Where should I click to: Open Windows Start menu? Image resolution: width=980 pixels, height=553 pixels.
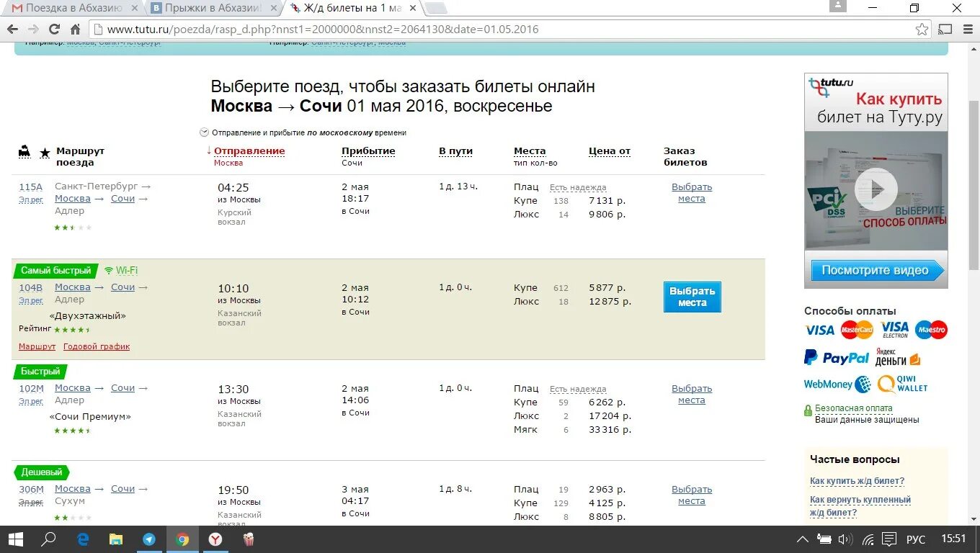click(15, 539)
